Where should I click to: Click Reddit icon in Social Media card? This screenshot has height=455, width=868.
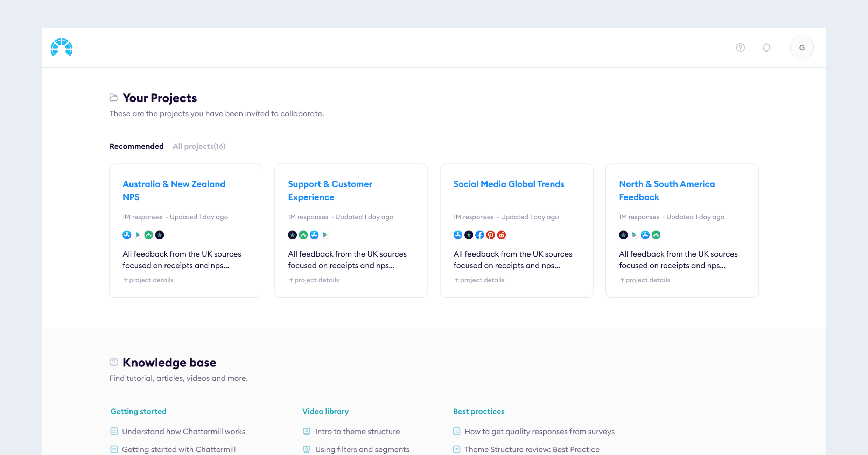click(502, 235)
